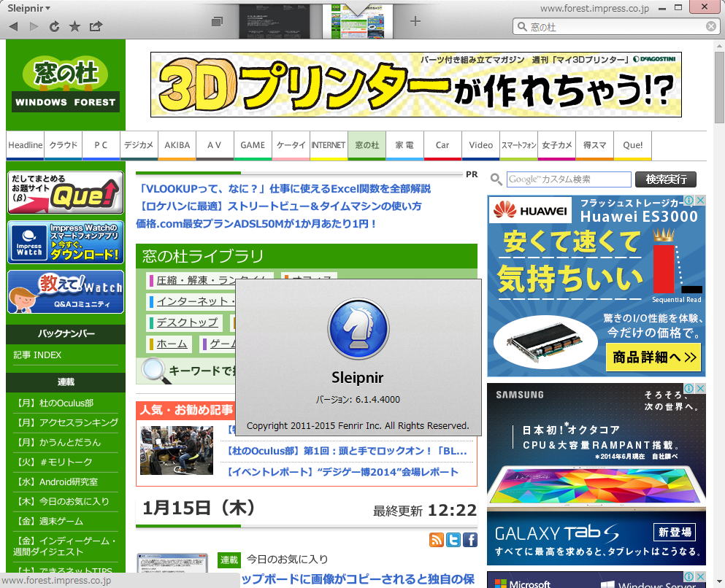Clear the search box with X icon

pos(711,26)
